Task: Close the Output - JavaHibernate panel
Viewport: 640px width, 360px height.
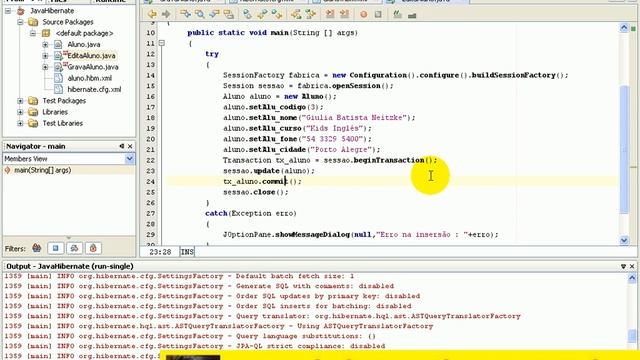Action: pos(632,266)
